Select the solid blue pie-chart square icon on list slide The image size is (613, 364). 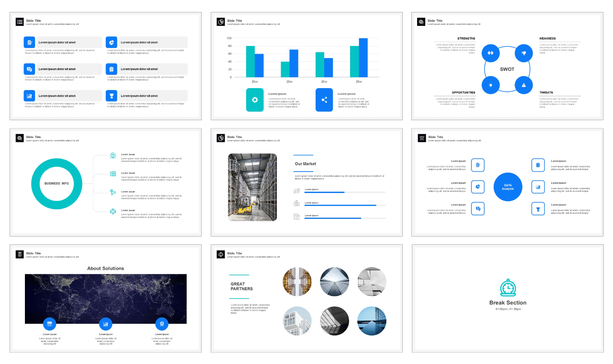[x=112, y=42]
